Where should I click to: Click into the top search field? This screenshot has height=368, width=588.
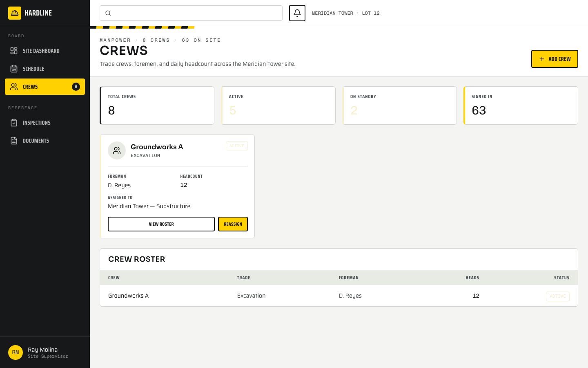(x=191, y=13)
